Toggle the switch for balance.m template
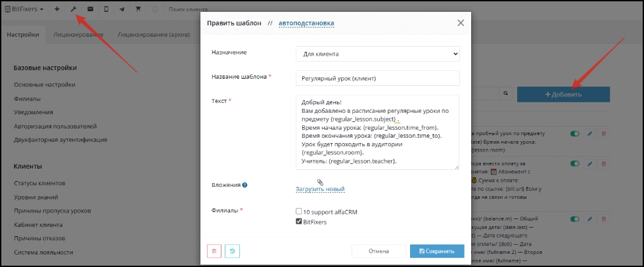Image resolution: width=644 pixels, height=267 pixels. click(574, 219)
